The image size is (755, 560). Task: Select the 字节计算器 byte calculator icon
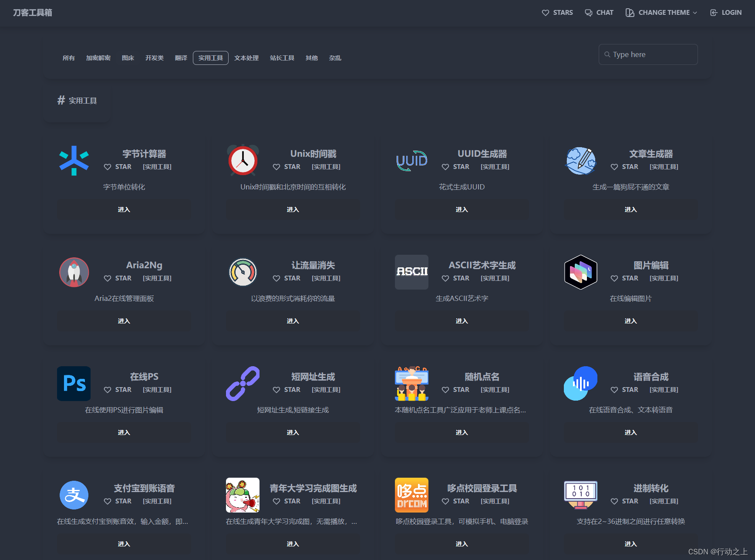point(74,161)
